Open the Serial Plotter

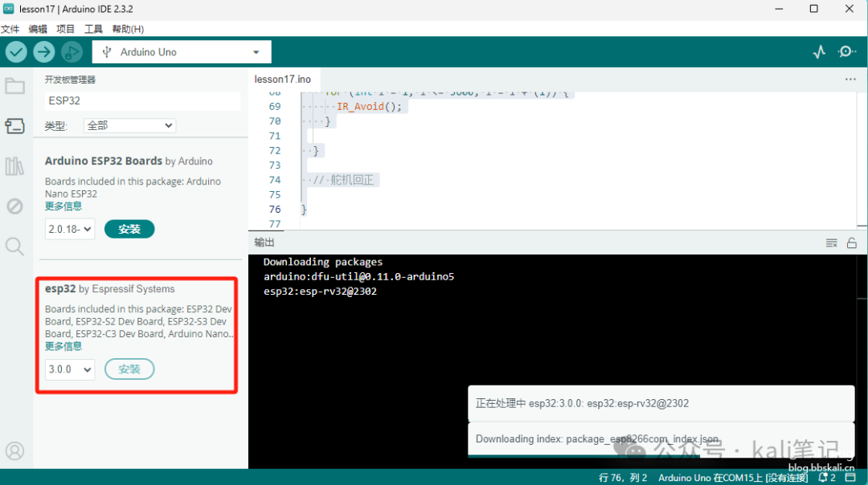click(x=819, y=52)
